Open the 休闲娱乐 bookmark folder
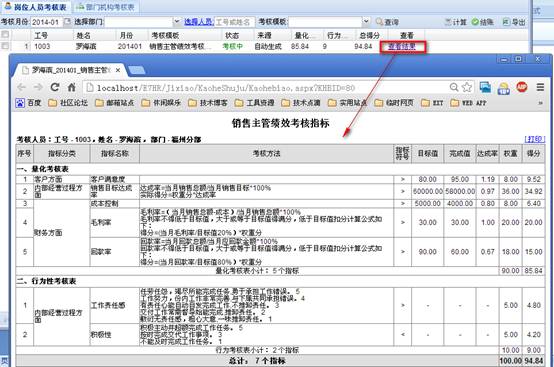The width and height of the screenshot is (554, 367). coord(161,103)
